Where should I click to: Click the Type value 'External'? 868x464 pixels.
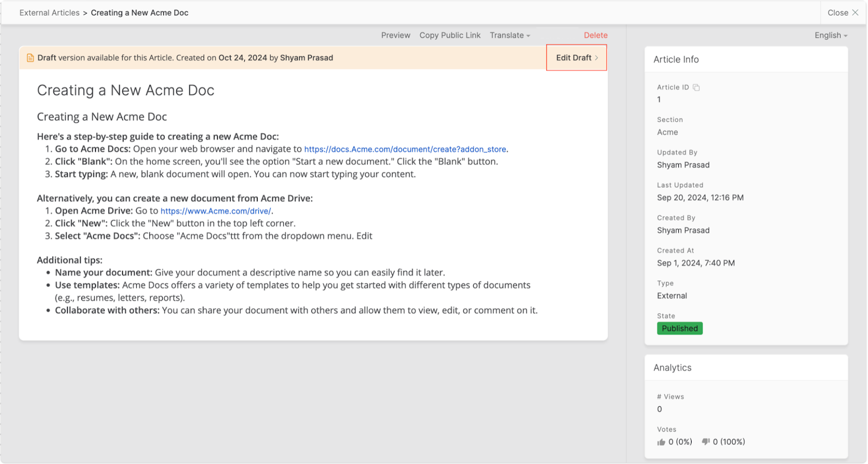click(672, 296)
